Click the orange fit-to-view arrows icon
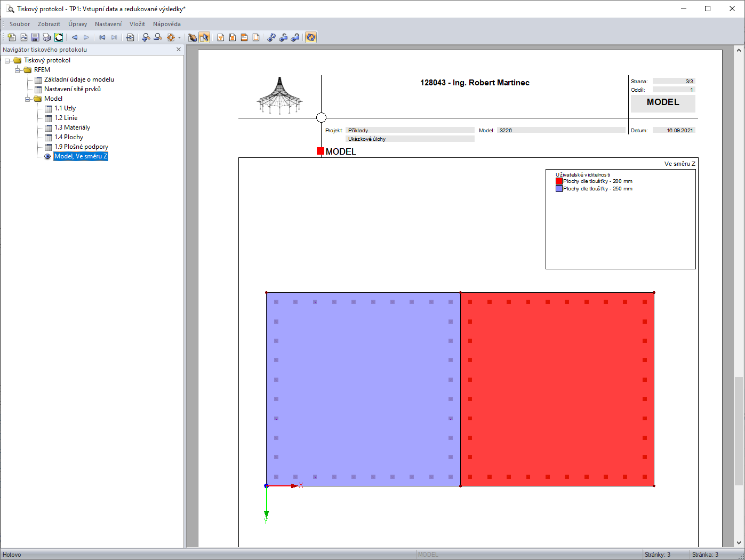The width and height of the screenshot is (745, 560). [x=171, y=37]
